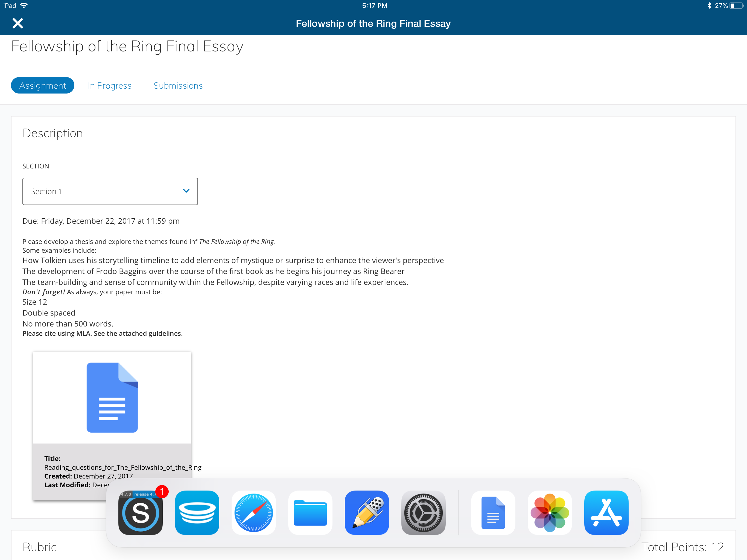Tap the Reading_questions_for_The_Fellowship_of_the_Ring title
This screenshot has width=747, height=560.
(x=122, y=468)
